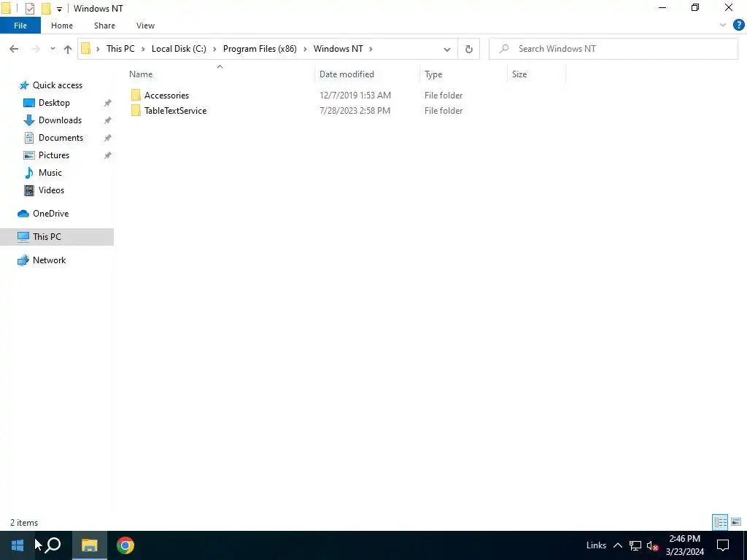Open the taskbar clock and date
This screenshot has width=747, height=560.
click(x=684, y=545)
